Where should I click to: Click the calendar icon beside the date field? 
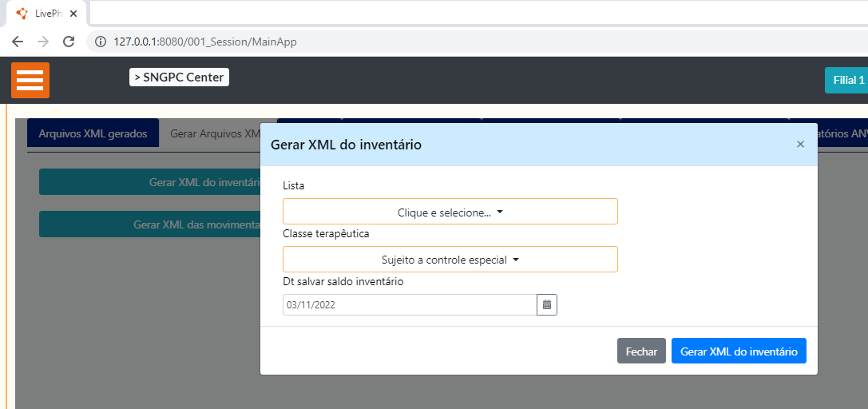pos(547,304)
